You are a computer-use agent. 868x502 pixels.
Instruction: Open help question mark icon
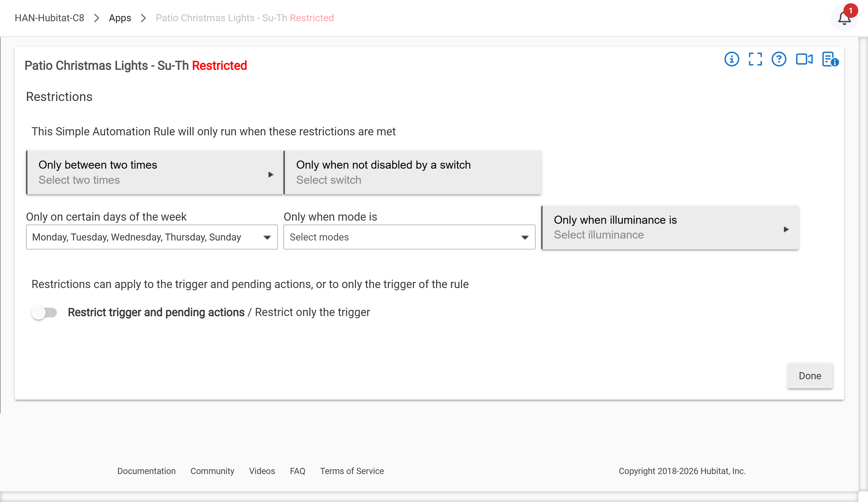point(778,59)
